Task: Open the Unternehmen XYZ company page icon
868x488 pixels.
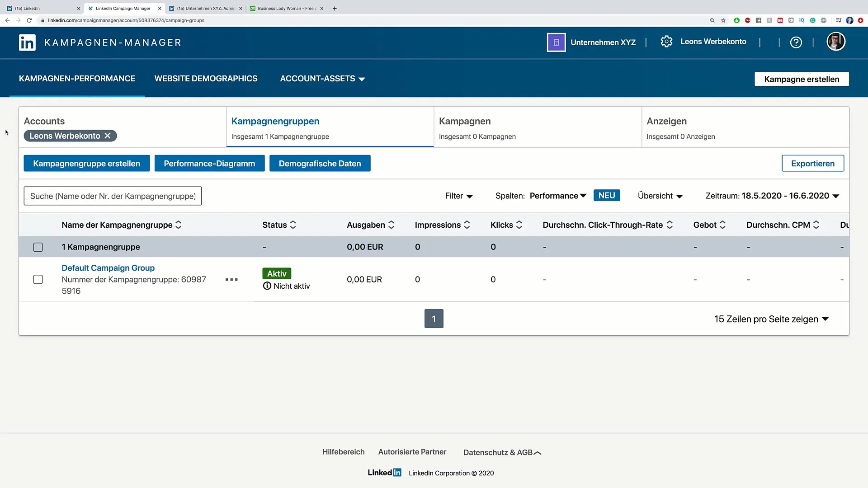Action: click(x=556, y=42)
